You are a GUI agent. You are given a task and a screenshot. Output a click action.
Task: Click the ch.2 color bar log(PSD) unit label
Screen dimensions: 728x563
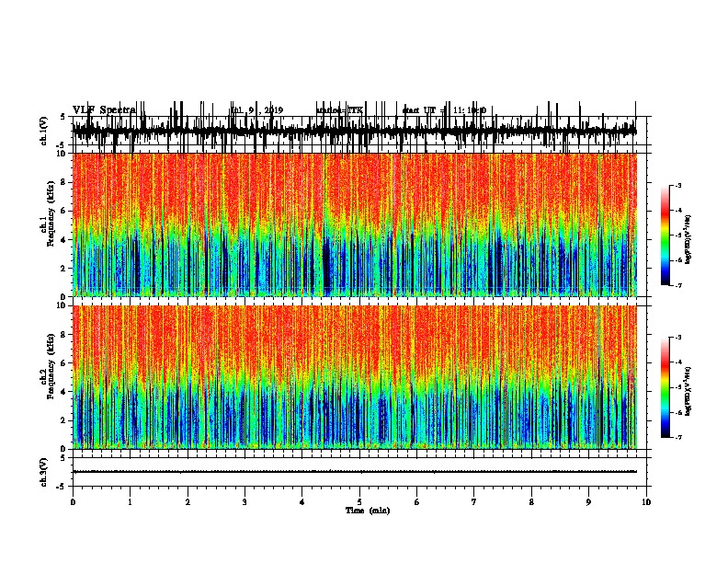688,392
